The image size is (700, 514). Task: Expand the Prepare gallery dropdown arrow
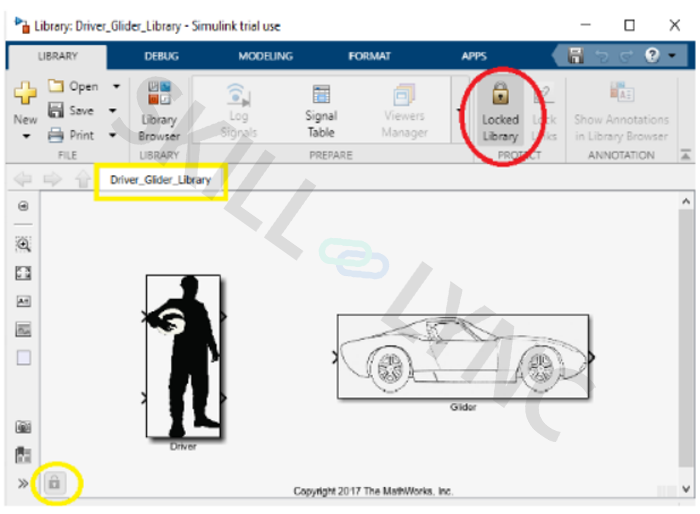pos(458,110)
